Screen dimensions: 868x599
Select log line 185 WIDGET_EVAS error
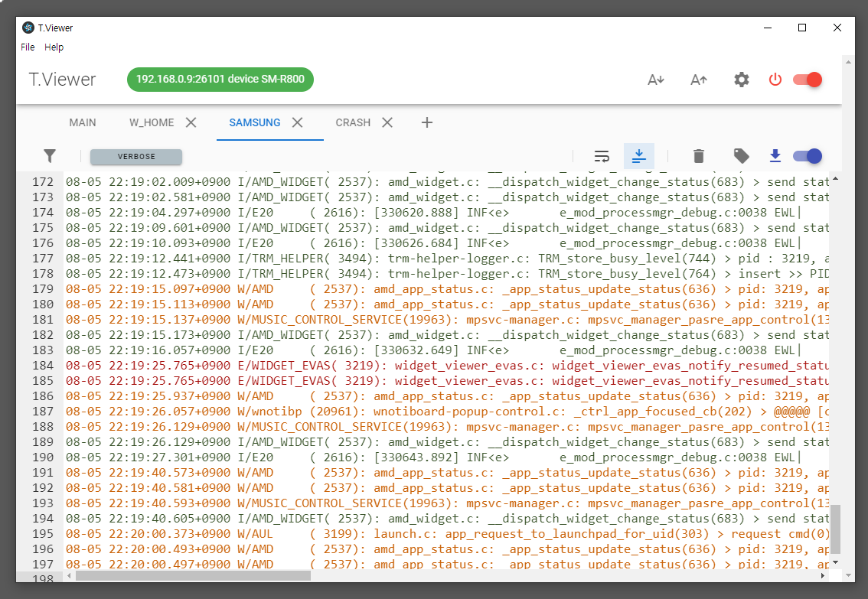coord(447,381)
